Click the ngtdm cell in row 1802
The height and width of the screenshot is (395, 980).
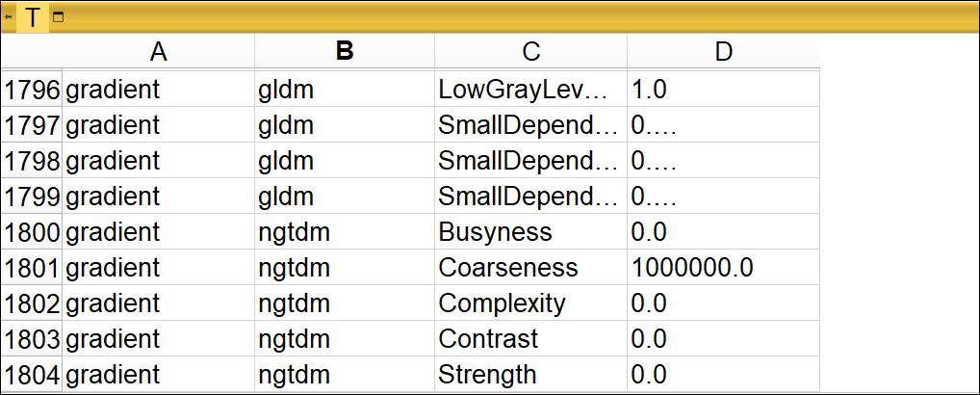345,303
